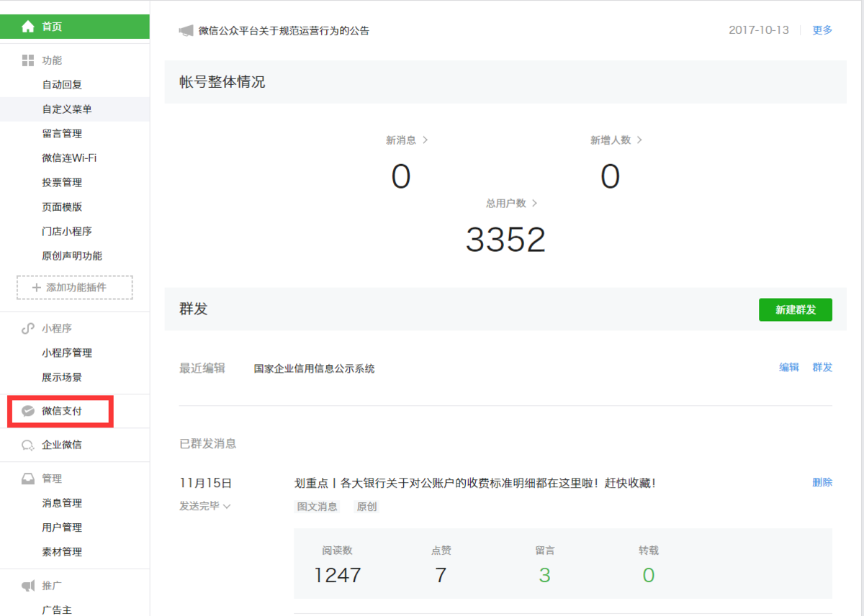Expand 新消息 via its arrow
This screenshot has width=864, height=616.
click(x=426, y=140)
